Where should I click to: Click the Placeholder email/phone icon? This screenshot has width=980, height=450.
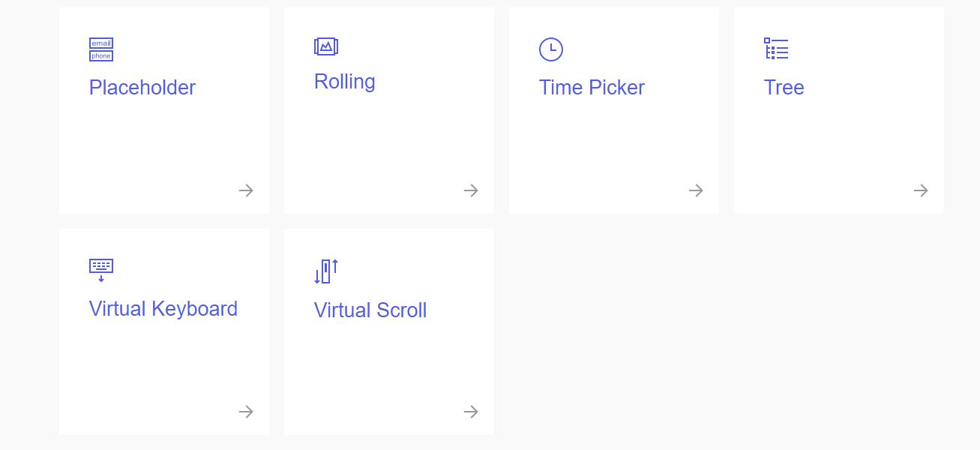pos(101,49)
